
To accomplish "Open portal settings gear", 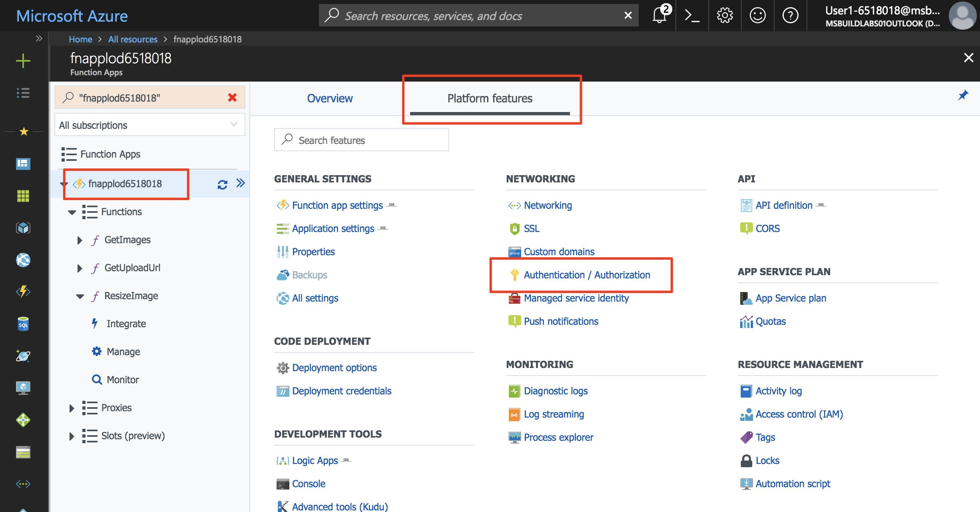I will (725, 16).
